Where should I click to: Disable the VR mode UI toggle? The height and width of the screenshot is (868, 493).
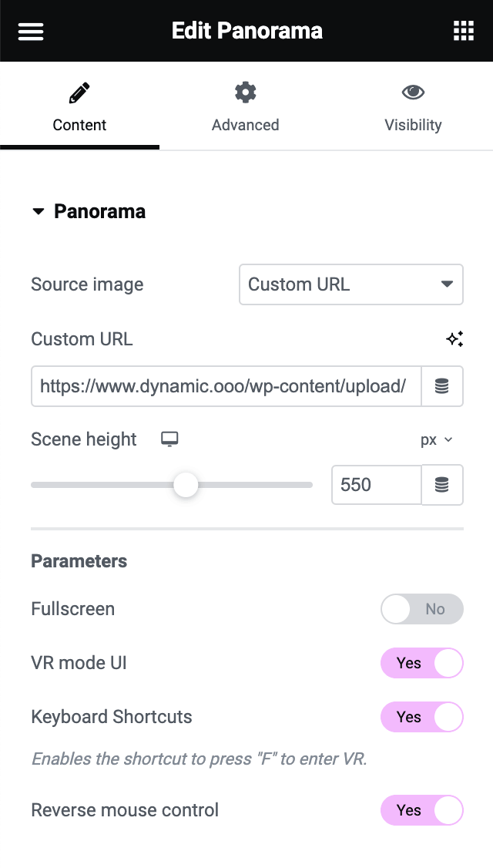pos(421,663)
